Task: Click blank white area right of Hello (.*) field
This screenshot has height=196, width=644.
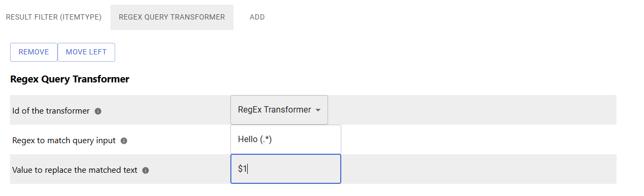Action: click(x=479, y=139)
